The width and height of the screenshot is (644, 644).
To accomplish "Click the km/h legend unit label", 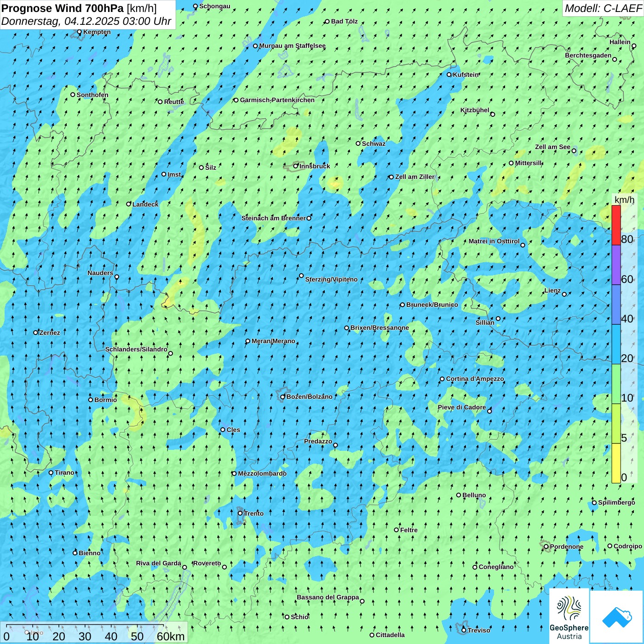I will pos(624,200).
